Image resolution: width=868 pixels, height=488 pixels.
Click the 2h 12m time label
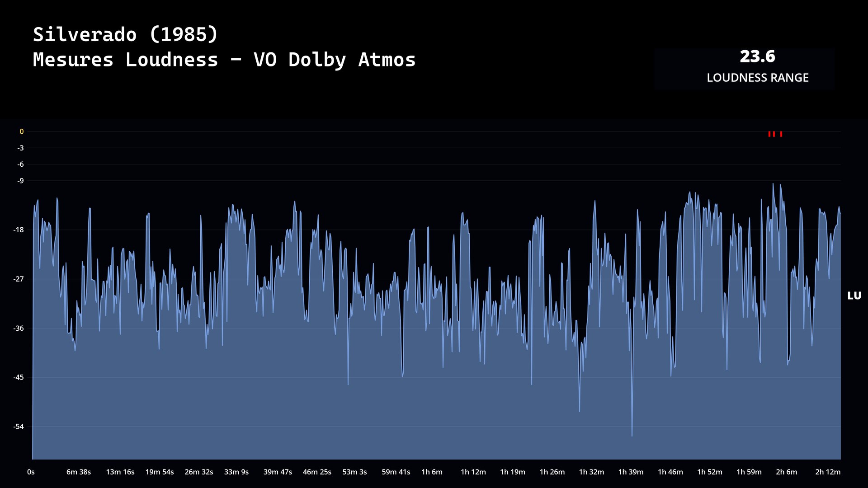(x=827, y=472)
